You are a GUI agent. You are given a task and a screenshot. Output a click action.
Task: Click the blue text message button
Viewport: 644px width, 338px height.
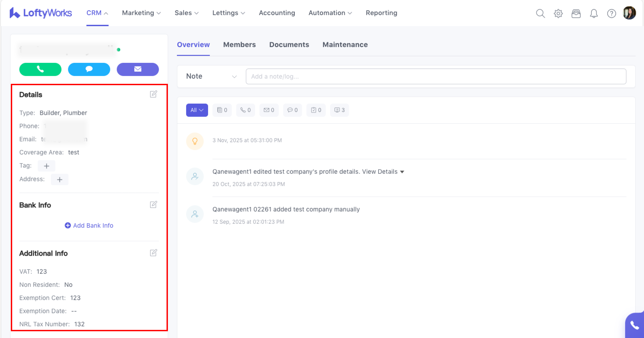click(x=89, y=69)
